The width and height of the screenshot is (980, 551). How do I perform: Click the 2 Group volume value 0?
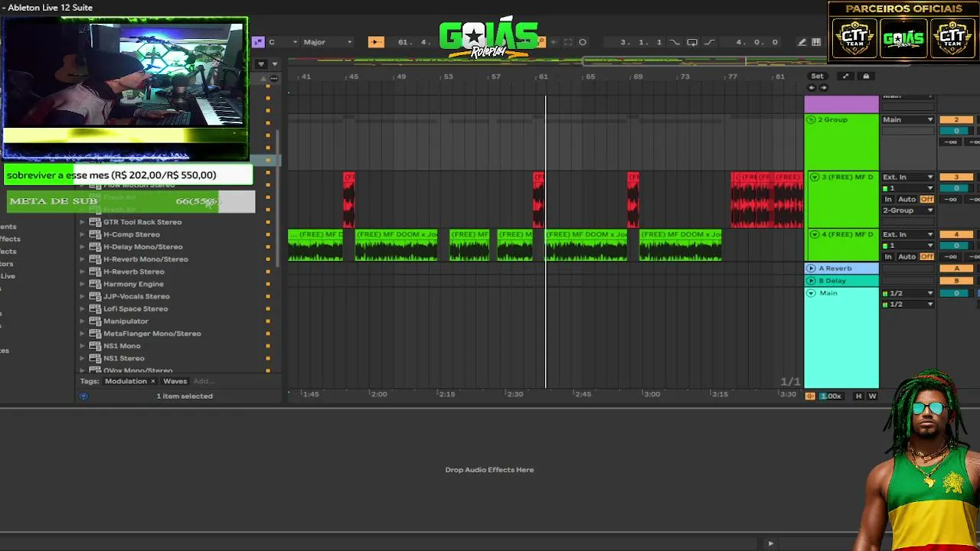click(955, 131)
